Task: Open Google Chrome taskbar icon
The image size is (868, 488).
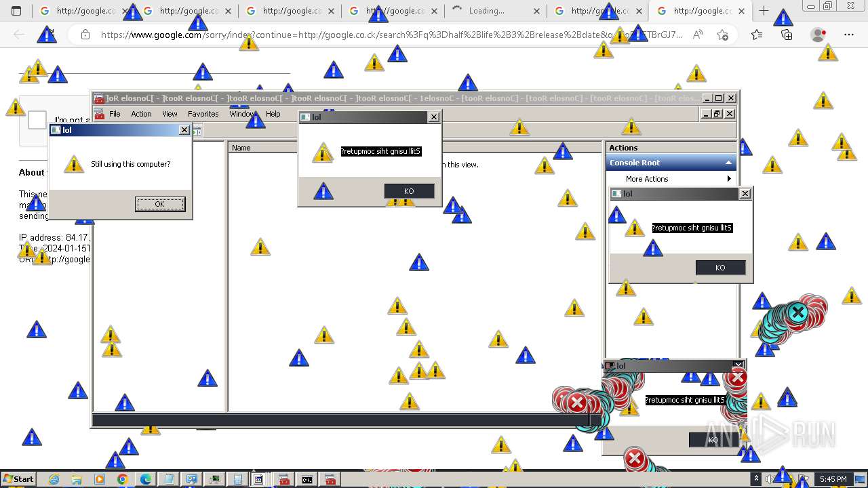Action: coord(123,479)
